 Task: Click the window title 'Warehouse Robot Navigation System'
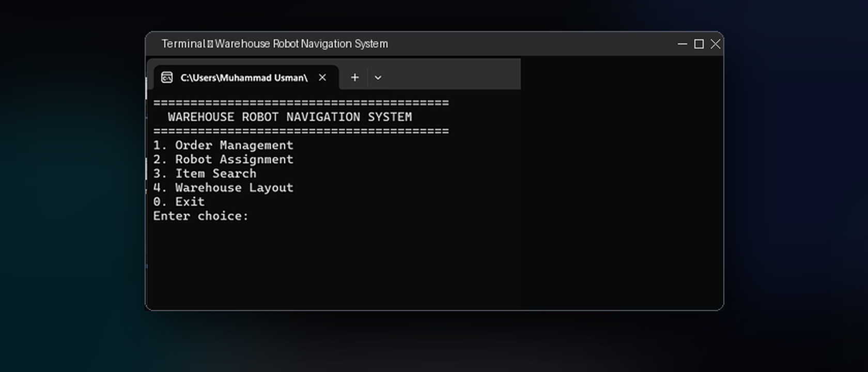tap(301, 44)
